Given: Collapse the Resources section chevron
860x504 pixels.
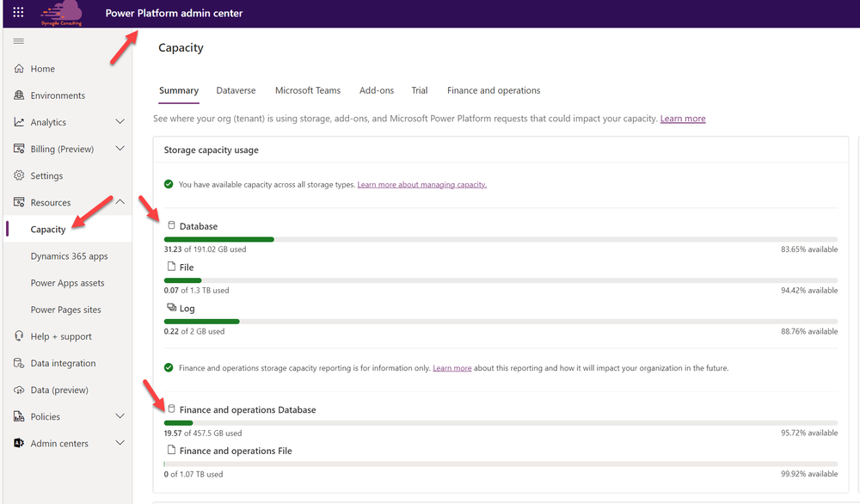Looking at the screenshot, I should 120,202.
